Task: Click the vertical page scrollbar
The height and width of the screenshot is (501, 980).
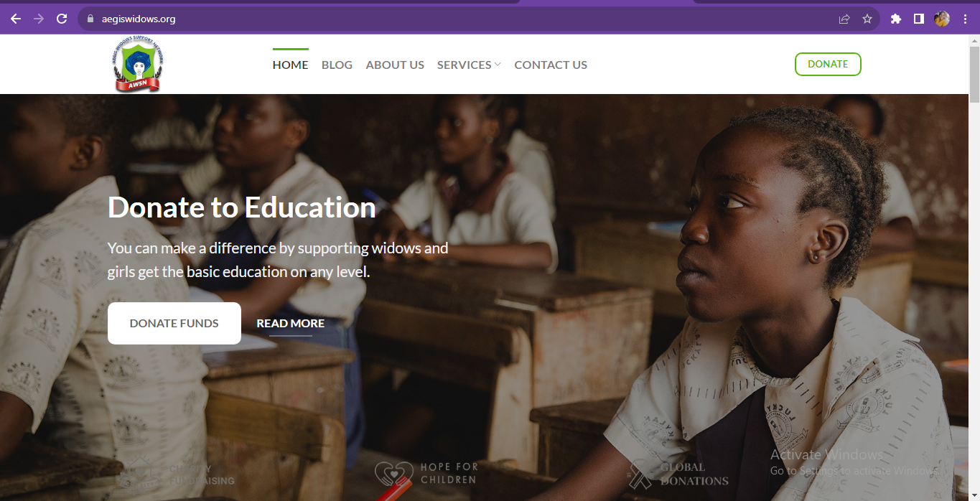Action: pyautogui.click(x=974, y=268)
